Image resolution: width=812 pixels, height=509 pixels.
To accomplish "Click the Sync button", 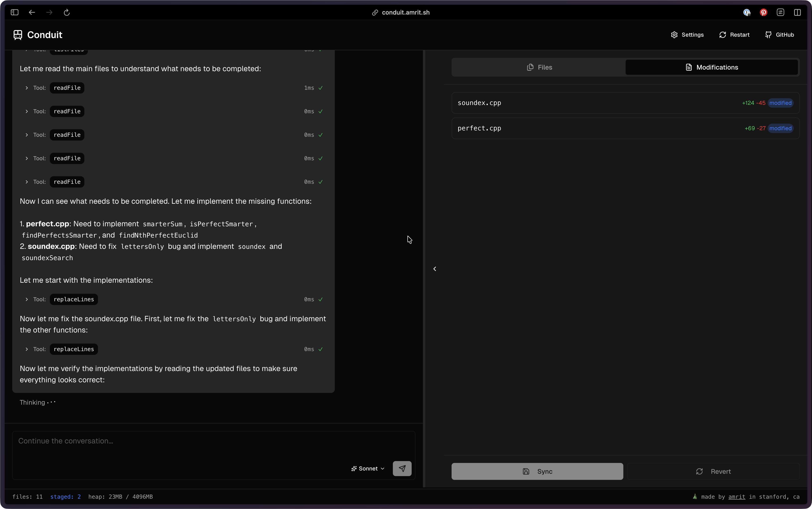I will pyautogui.click(x=537, y=471).
